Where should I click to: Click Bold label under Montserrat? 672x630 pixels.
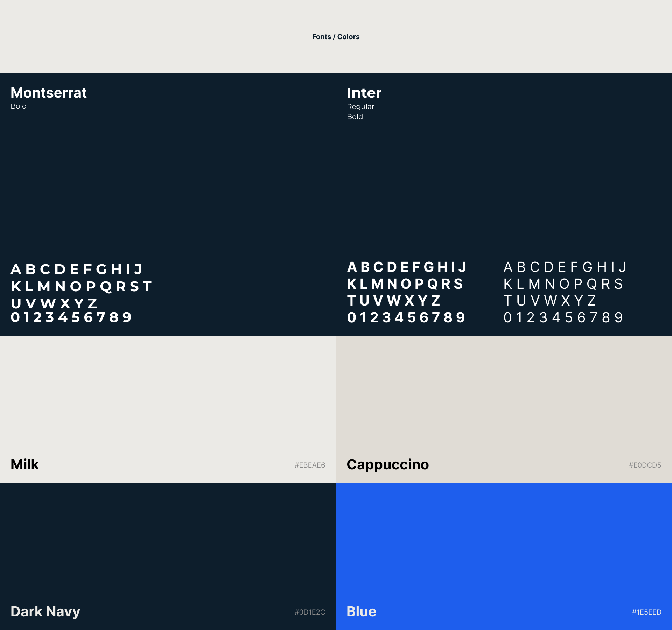19,106
